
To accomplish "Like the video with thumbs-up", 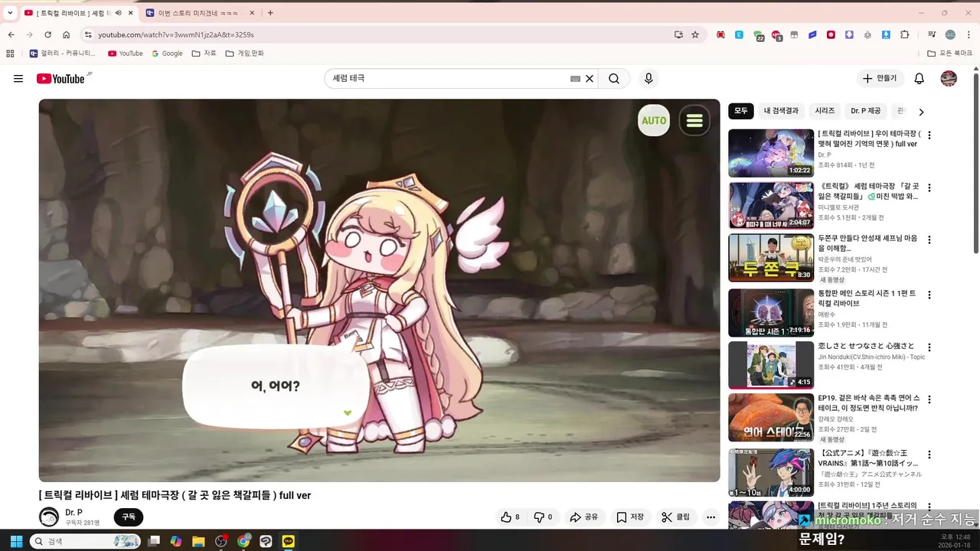I will tap(510, 517).
